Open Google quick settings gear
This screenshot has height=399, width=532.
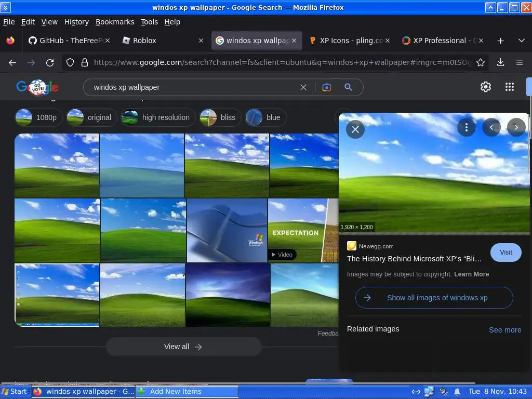(x=486, y=87)
